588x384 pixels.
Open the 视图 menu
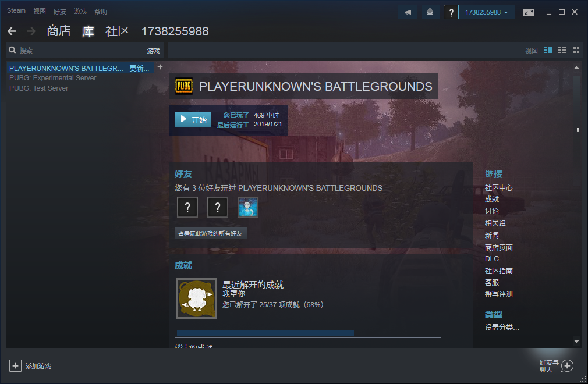pyautogui.click(x=40, y=11)
